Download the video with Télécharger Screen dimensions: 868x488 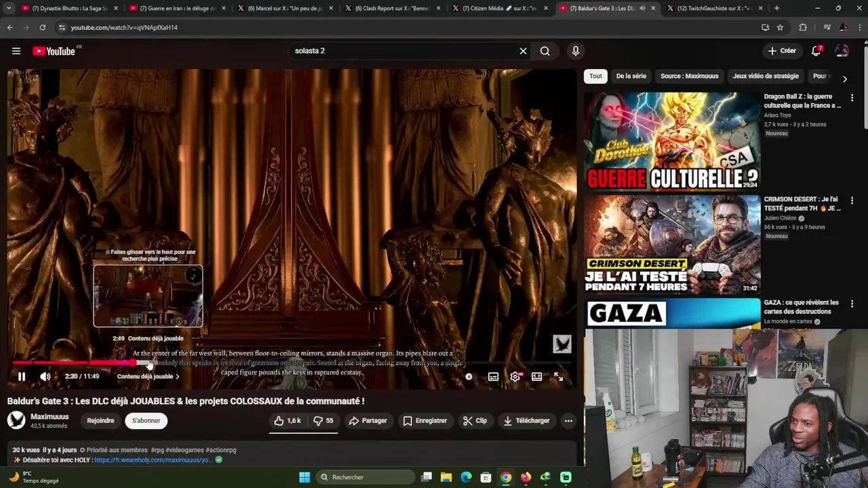click(526, 421)
